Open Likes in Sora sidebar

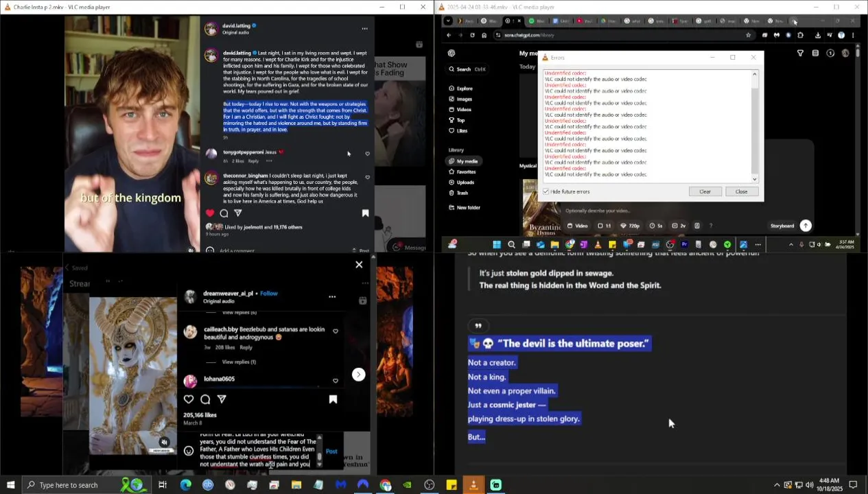458,130
